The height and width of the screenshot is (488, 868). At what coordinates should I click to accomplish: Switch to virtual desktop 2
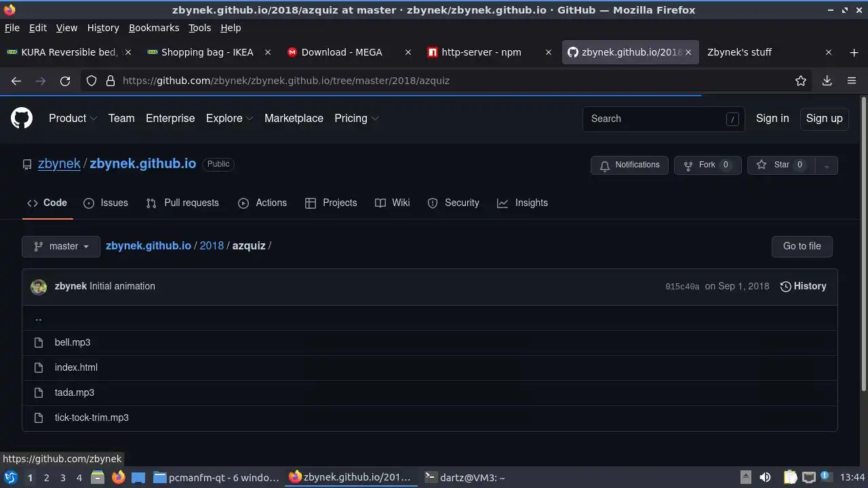tap(46, 477)
